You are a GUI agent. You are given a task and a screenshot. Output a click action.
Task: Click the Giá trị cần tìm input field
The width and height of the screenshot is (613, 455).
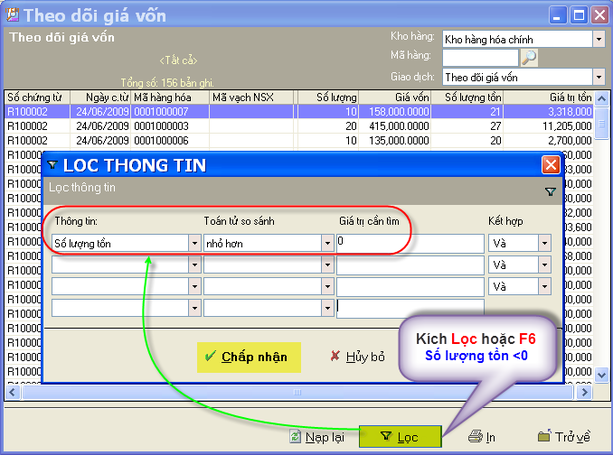point(410,242)
